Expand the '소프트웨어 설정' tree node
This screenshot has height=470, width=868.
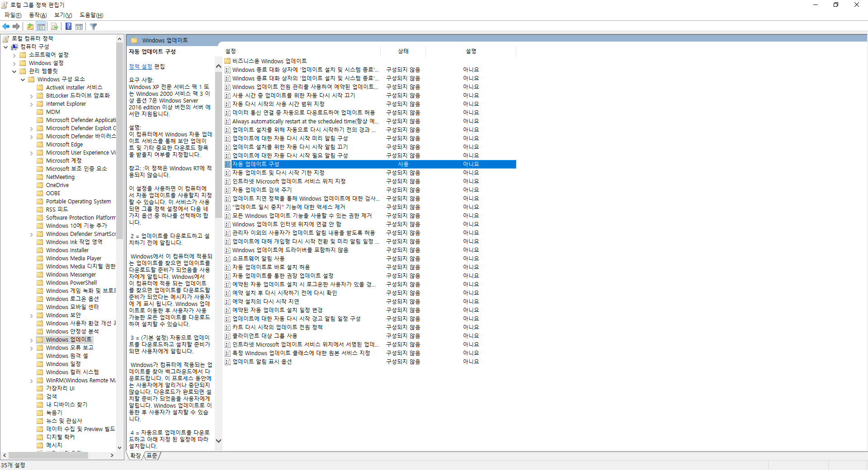pyautogui.click(x=14, y=55)
